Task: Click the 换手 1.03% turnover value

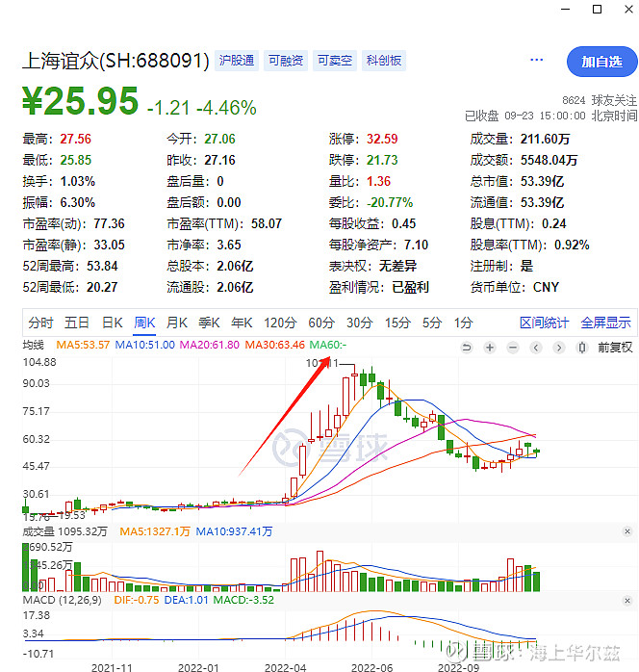Action: 78,181
